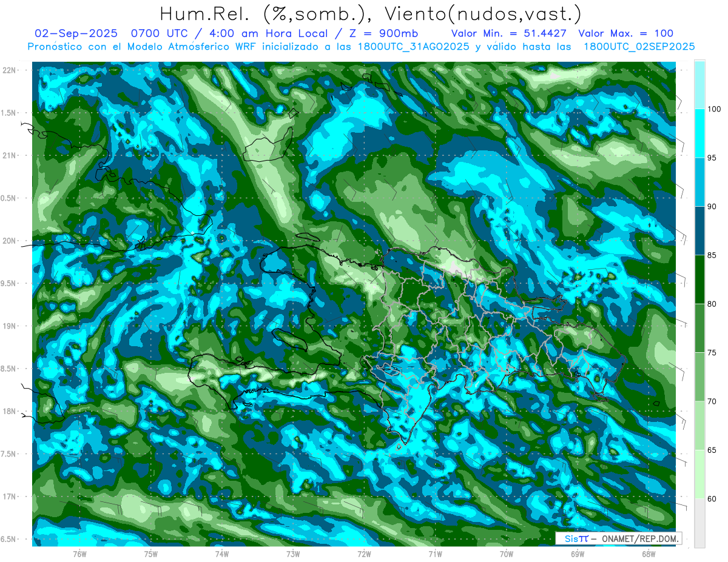Screen dimensions: 728x562
Task: Click the '72W' longitude label
Action: 364,554
